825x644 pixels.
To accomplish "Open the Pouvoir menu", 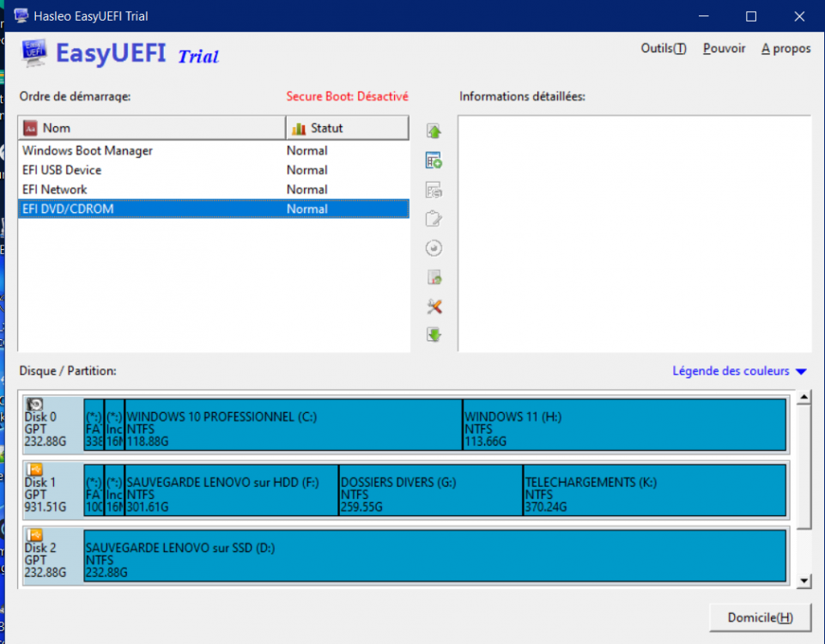I will (724, 49).
